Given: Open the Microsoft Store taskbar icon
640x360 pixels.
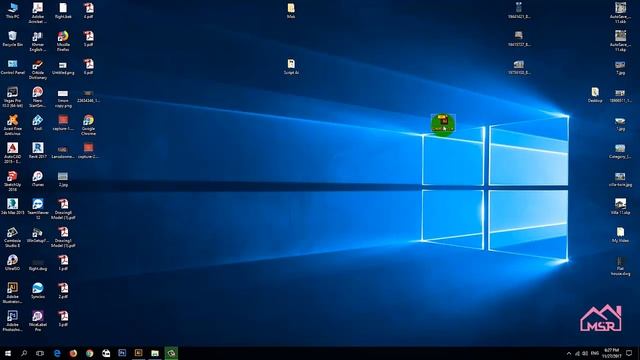Looking at the screenshot, I should coord(106,353).
